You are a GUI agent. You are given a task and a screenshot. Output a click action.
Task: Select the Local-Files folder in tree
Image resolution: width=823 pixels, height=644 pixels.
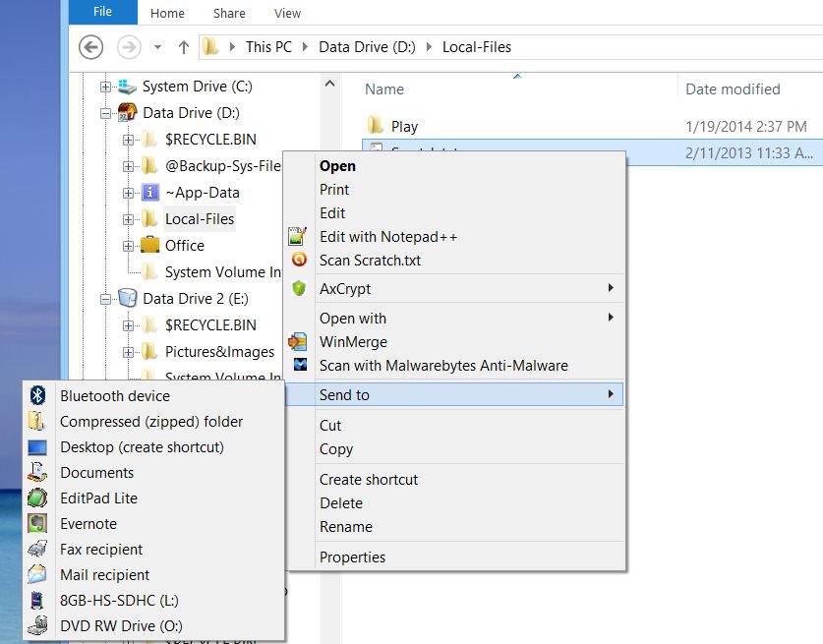point(200,219)
